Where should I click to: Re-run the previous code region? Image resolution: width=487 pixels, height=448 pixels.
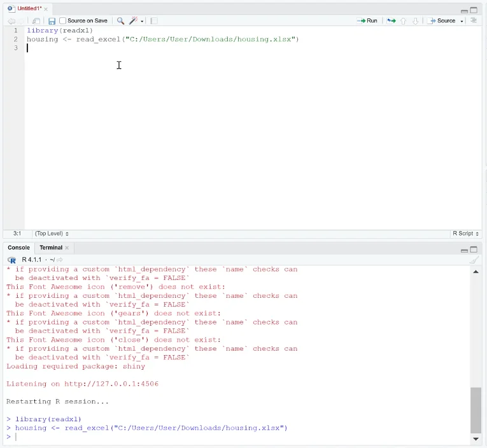tap(392, 21)
